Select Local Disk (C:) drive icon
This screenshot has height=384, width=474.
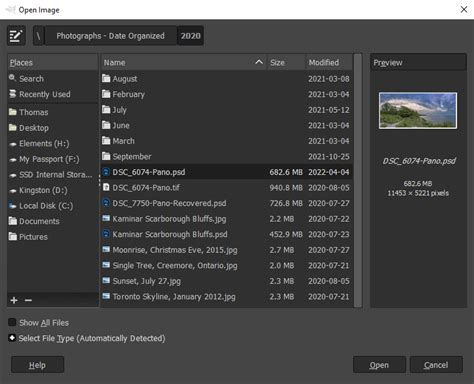pos(13,206)
